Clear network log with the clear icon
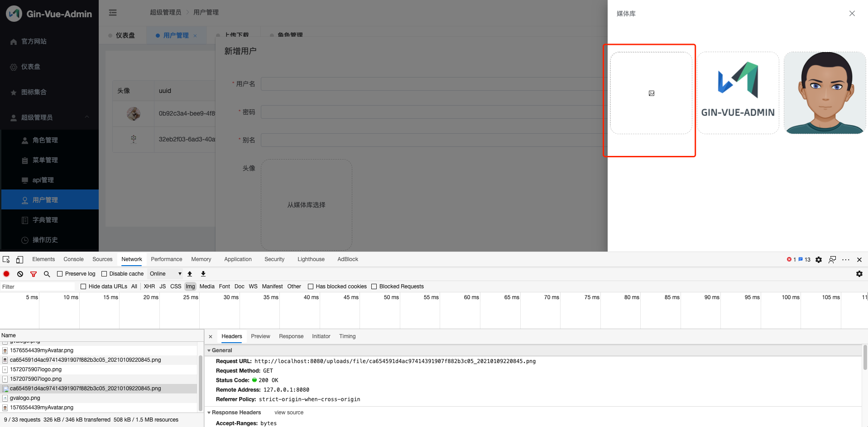Viewport: 868px width, 427px height. (19, 274)
